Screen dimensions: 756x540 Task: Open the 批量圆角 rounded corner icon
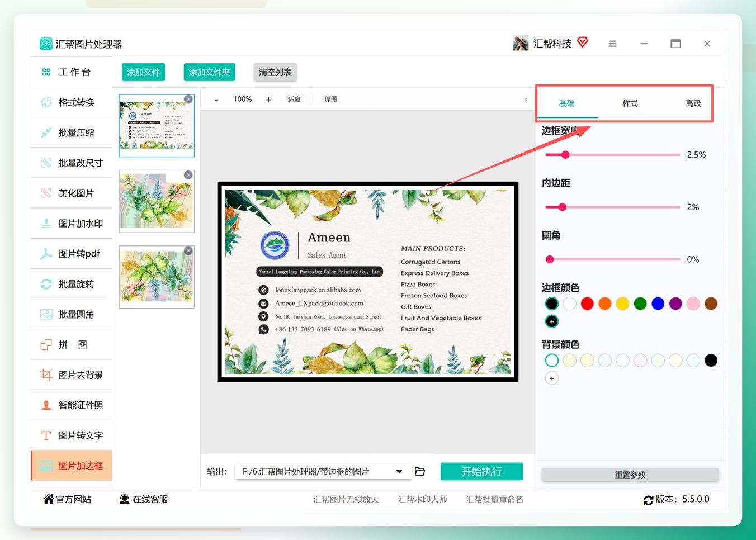(46, 314)
